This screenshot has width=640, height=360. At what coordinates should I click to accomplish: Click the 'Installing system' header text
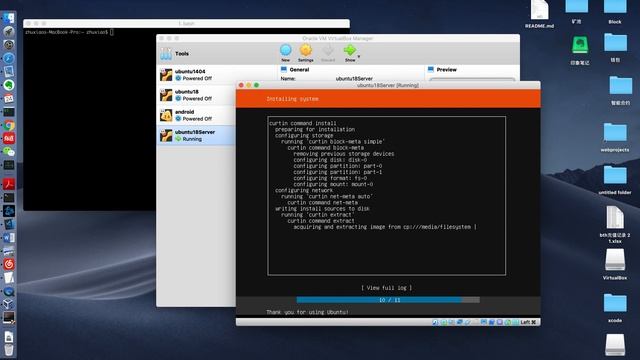click(x=292, y=99)
